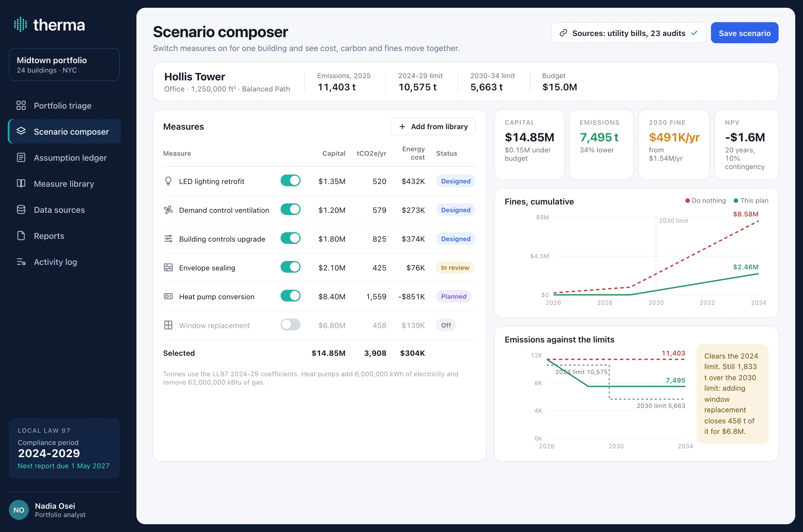The height and width of the screenshot is (532, 803).
Task: Click the Reports file icon
Action: (x=21, y=236)
